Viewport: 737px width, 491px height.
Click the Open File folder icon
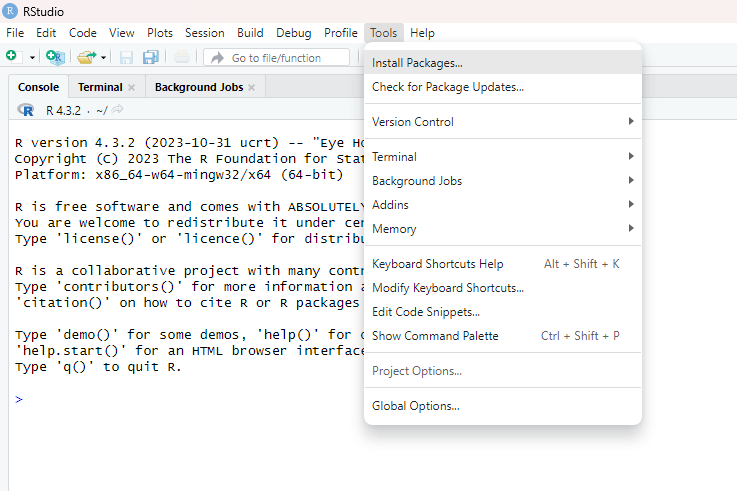(87, 58)
